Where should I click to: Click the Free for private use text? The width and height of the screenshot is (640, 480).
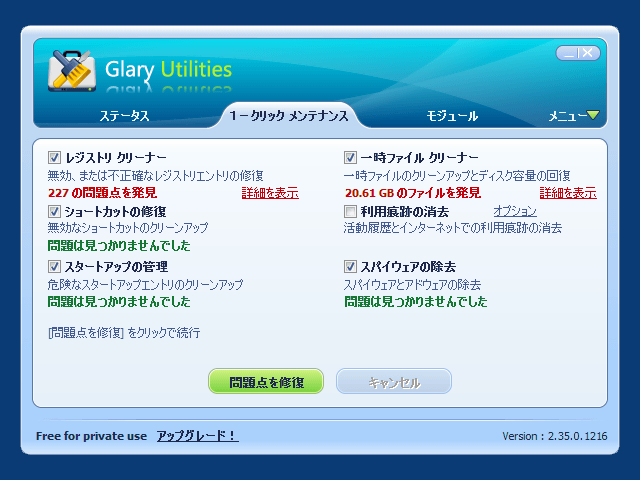tap(91, 436)
